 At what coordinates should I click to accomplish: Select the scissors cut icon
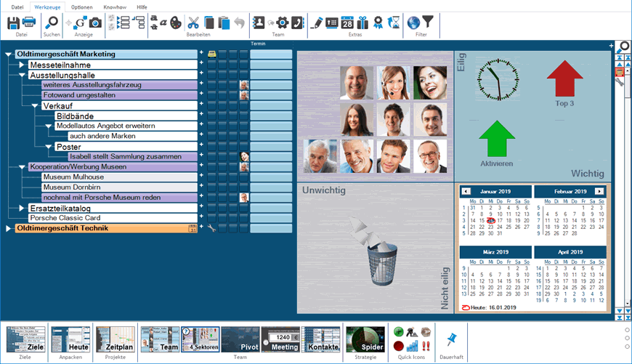coord(193,23)
